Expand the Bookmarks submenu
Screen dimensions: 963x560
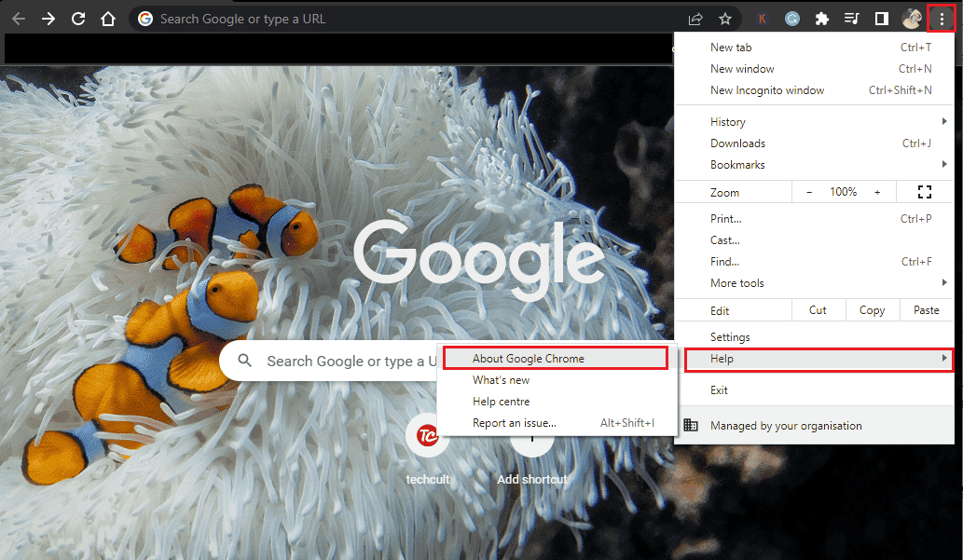pos(815,165)
